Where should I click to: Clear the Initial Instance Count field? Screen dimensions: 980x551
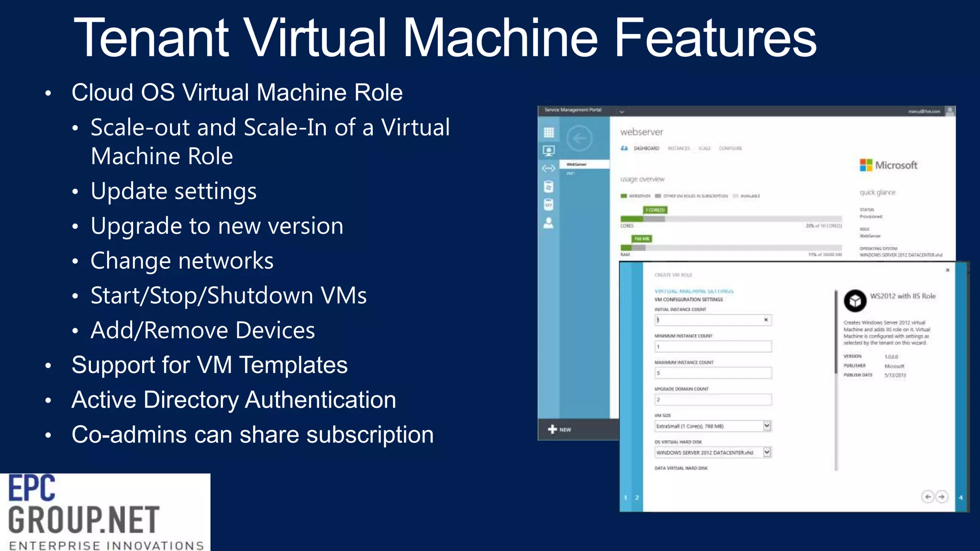(766, 320)
